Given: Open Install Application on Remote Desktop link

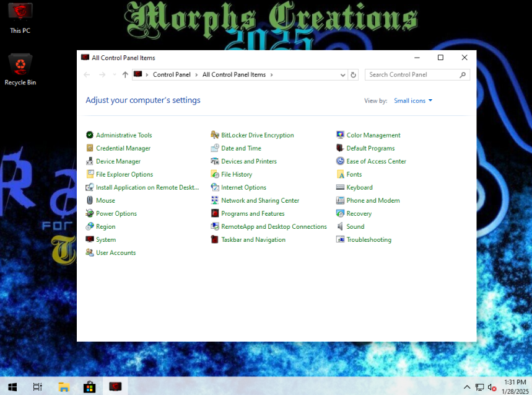Looking at the screenshot, I should pyautogui.click(x=147, y=187).
